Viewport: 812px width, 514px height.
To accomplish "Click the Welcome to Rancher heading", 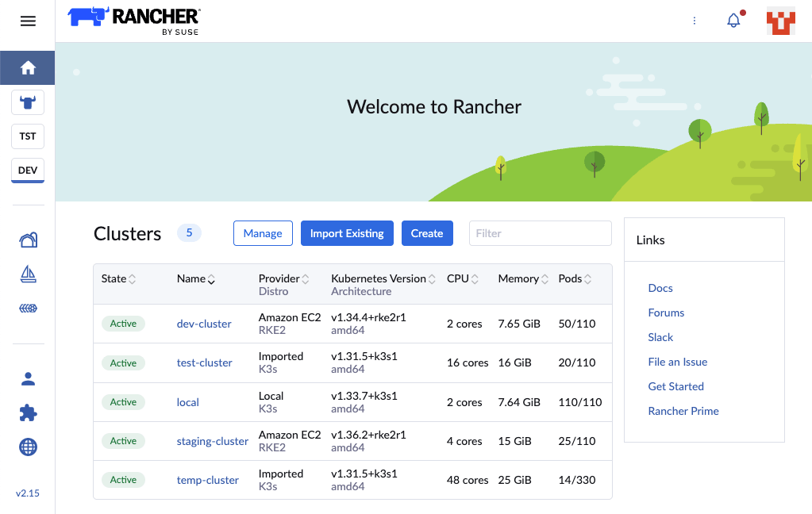I will pos(434,107).
